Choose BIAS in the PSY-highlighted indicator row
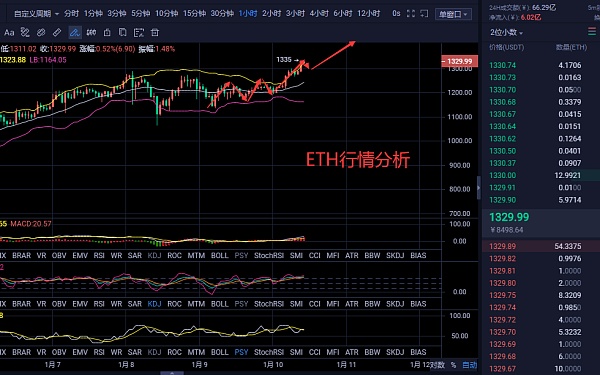 tap(418, 352)
